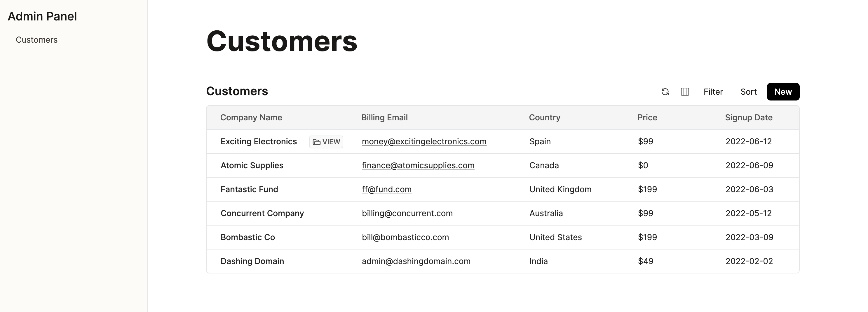Click the New button
Image resolution: width=868 pixels, height=312 pixels.
pos(783,92)
